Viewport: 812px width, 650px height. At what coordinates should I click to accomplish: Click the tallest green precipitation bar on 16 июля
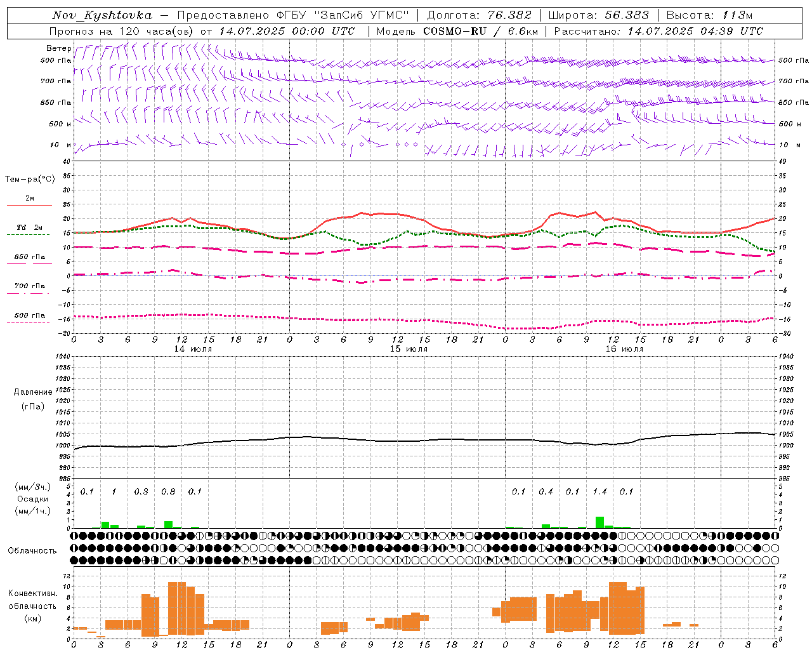click(599, 522)
